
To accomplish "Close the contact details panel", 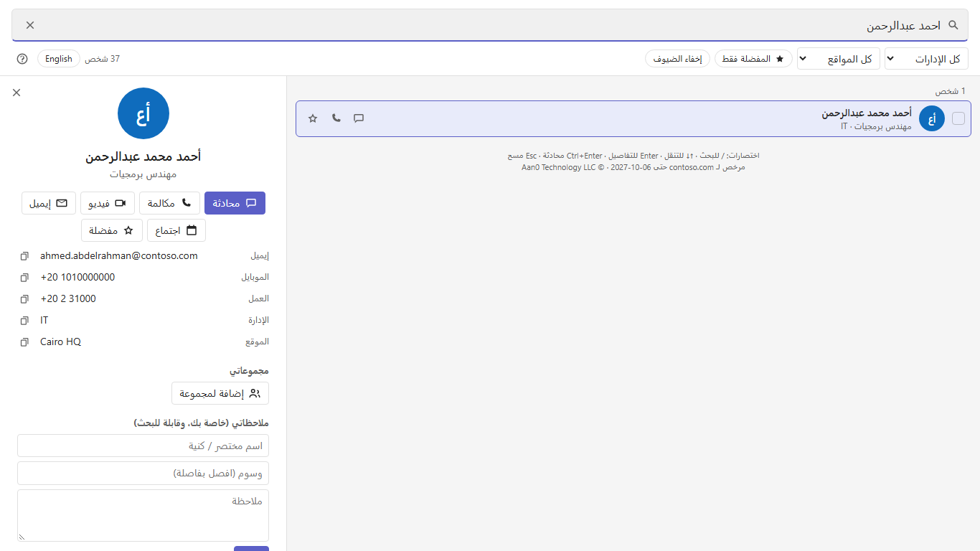I will pyautogui.click(x=17, y=93).
